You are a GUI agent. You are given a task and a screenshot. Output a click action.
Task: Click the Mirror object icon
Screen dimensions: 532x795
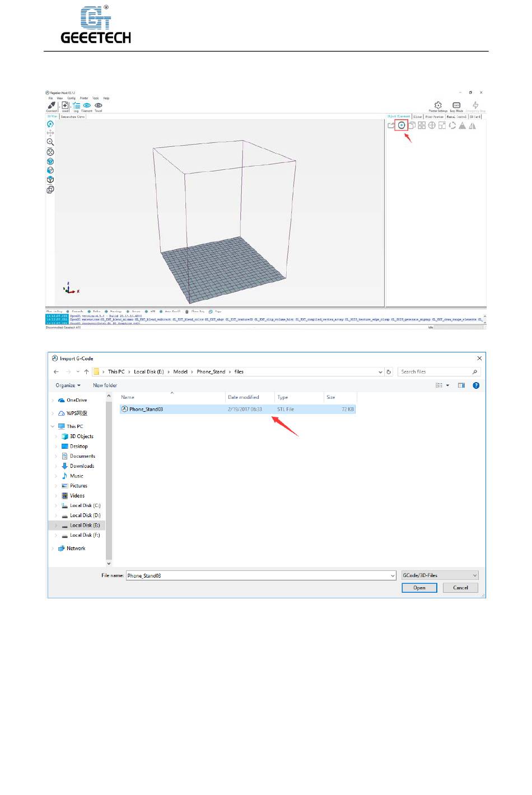472,125
